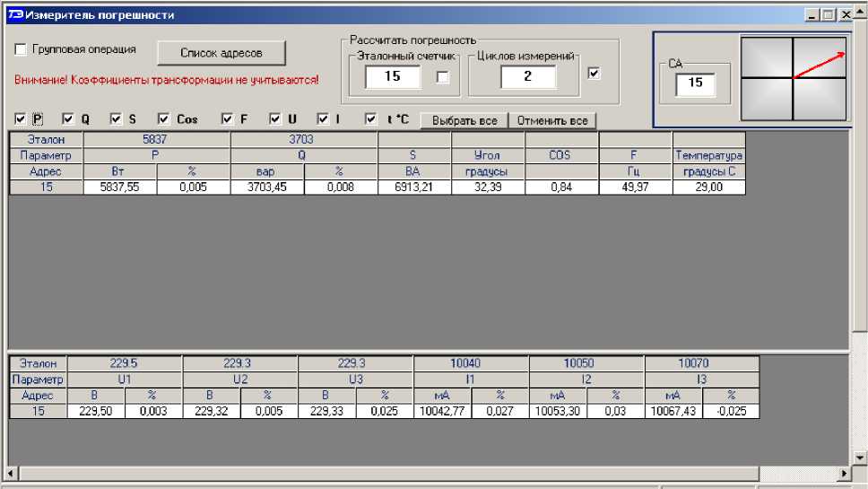
Task: Select the -0,025 I3 error cell
Action: (x=732, y=411)
